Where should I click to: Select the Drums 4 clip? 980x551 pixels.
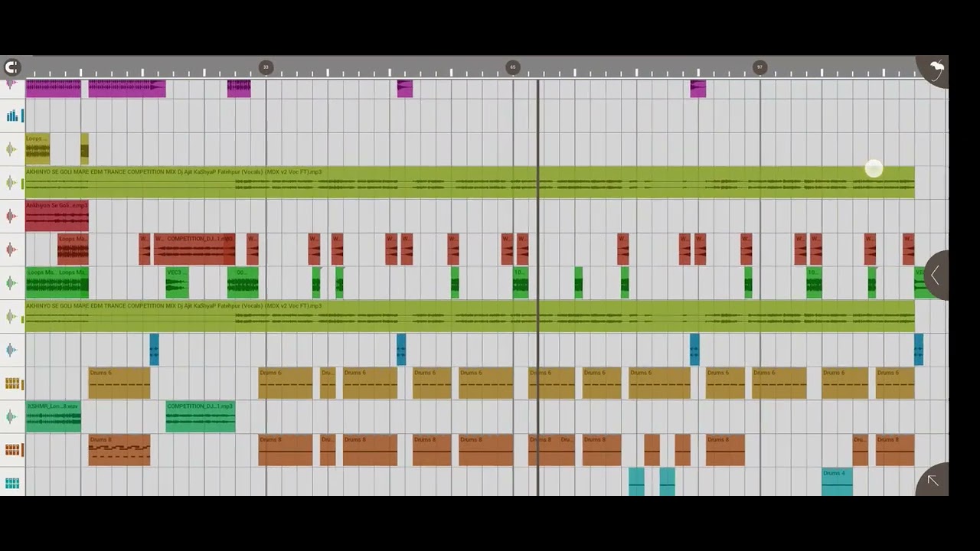pyautogui.click(x=837, y=482)
